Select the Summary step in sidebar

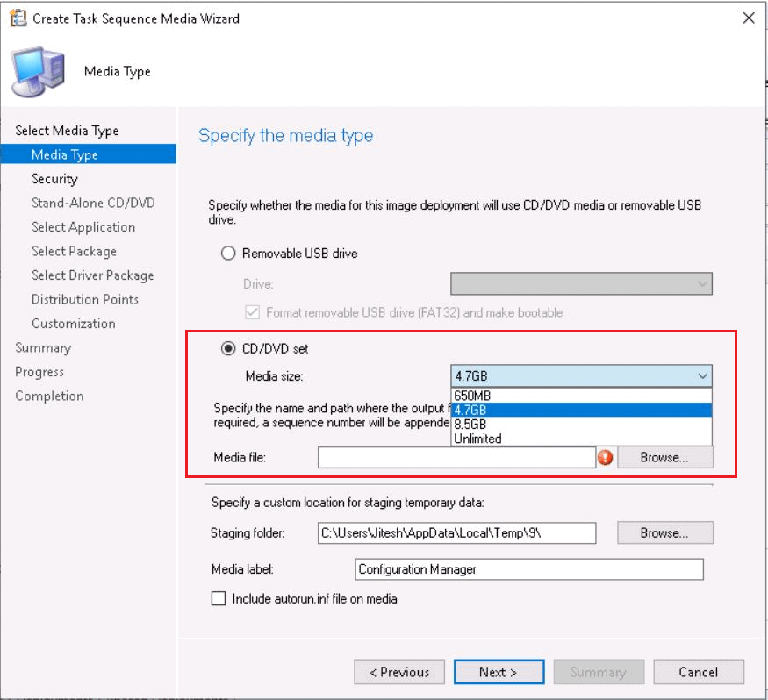click(x=43, y=348)
